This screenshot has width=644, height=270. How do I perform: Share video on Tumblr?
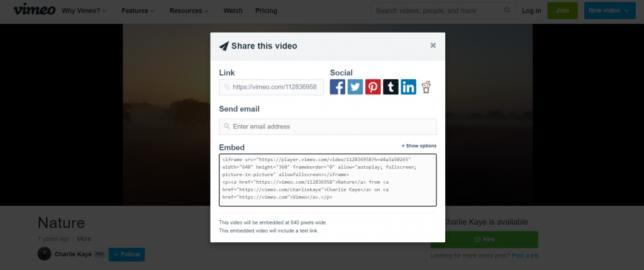click(x=391, y=87)
